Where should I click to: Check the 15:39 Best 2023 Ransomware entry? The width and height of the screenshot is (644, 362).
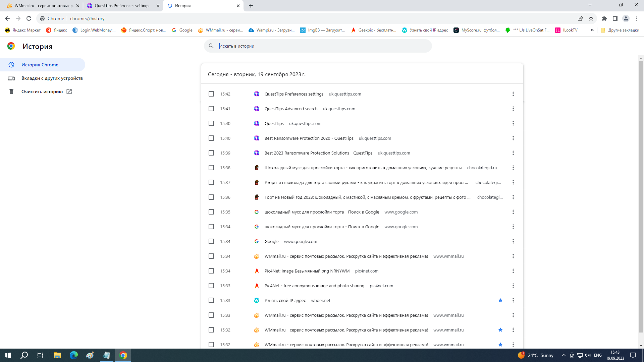click(211, 153)
